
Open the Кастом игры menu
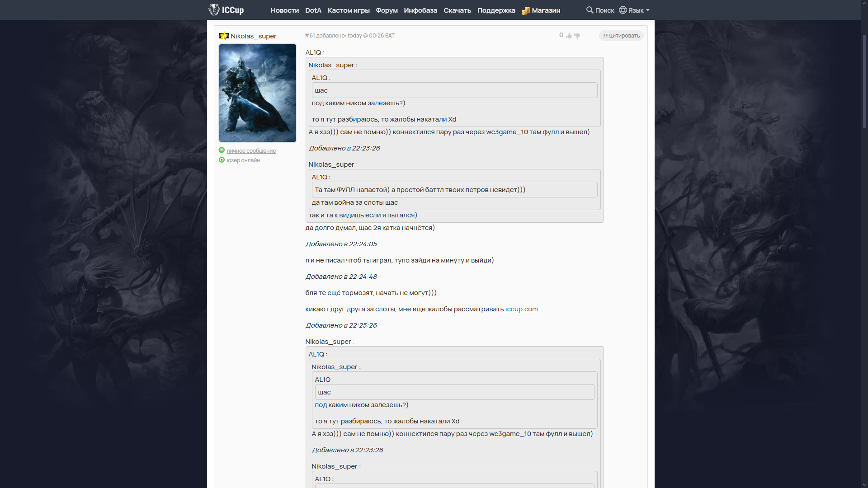point(349,10)
